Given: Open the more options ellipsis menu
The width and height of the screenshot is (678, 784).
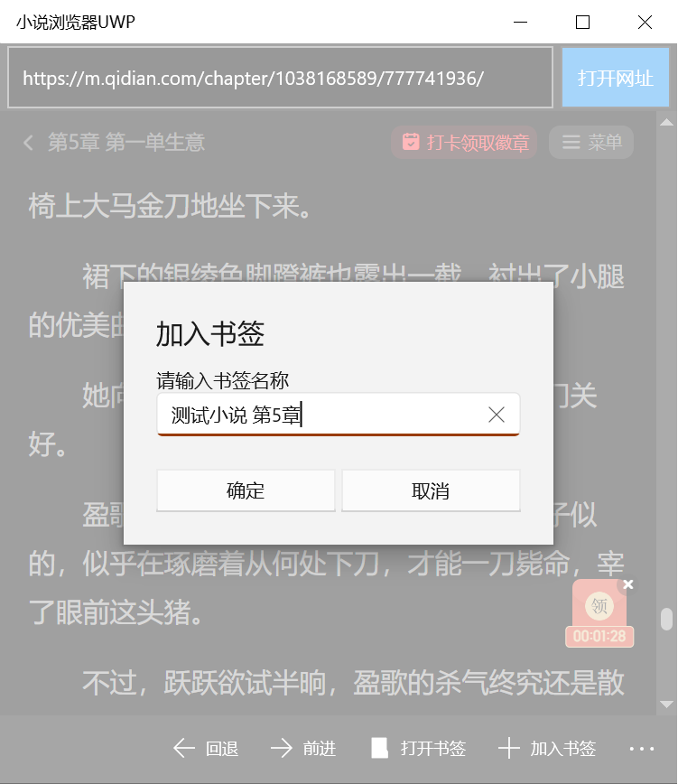Looking at the screenshot, I should 642,749.
